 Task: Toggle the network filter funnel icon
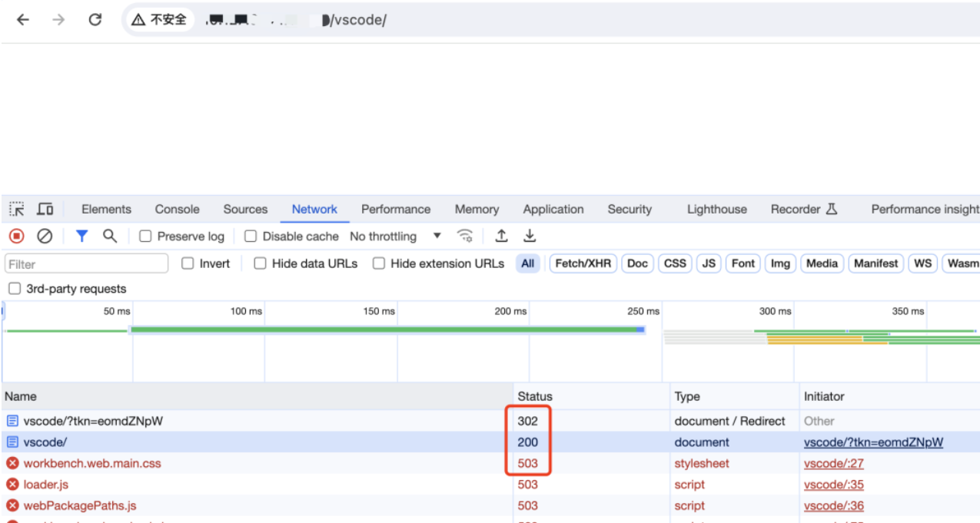click(81, 236)
